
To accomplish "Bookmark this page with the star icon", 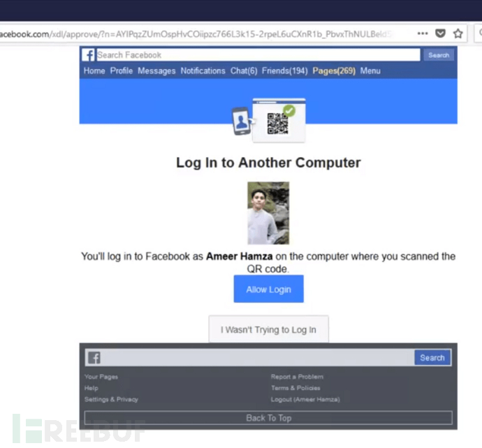I will click(x=458, y=33).
